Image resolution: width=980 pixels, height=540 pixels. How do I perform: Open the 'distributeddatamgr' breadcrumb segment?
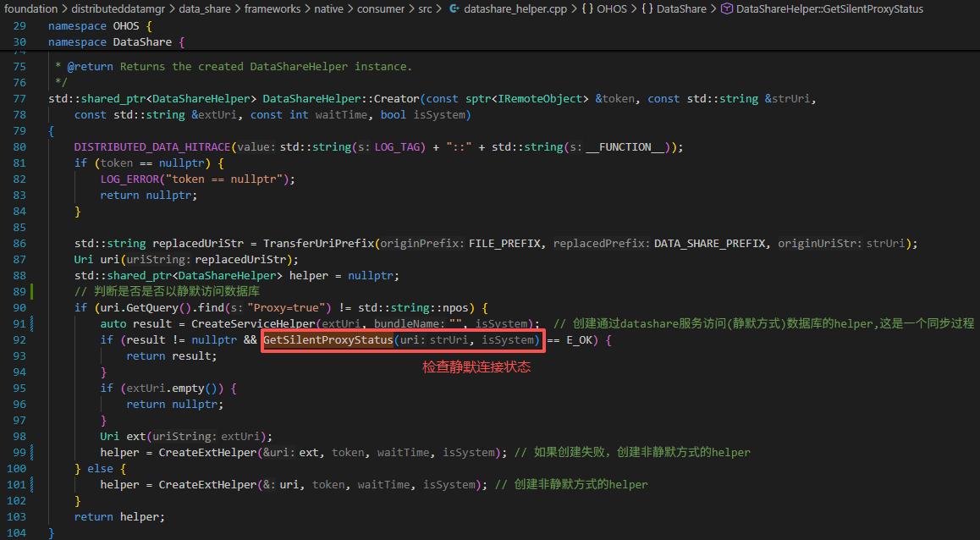[x=117, y=8]
